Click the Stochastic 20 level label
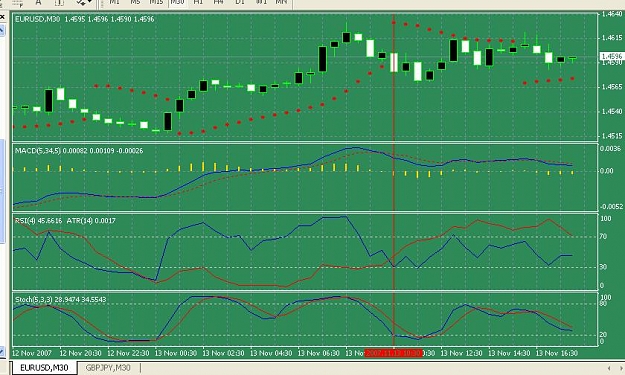Viewport: 625px width, 375px height. 603,334
